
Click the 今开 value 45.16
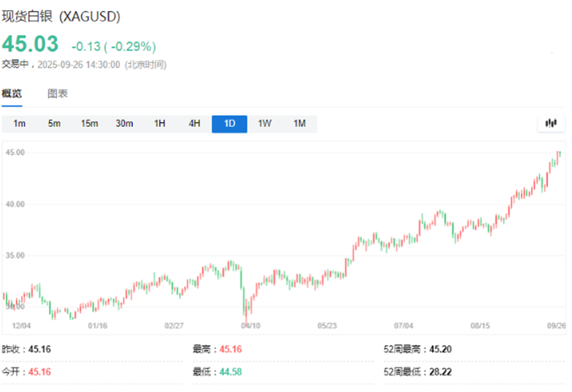pos(39,372)
